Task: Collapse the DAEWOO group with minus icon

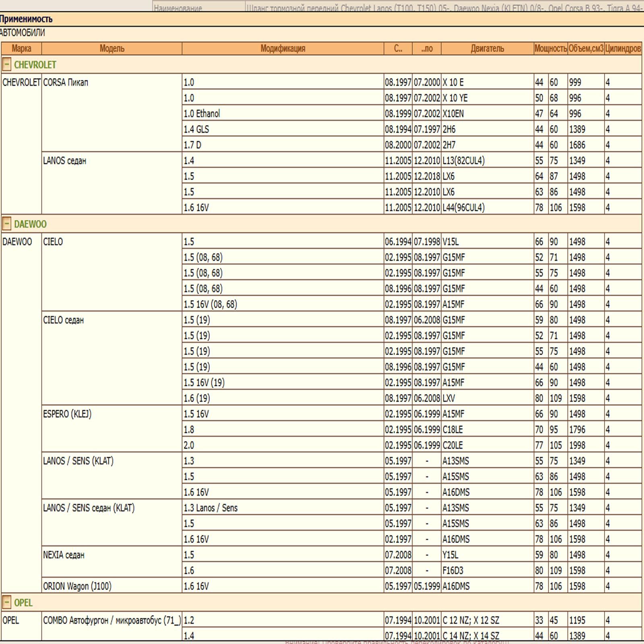Action: pyautogui.click(x=6, y=224)
